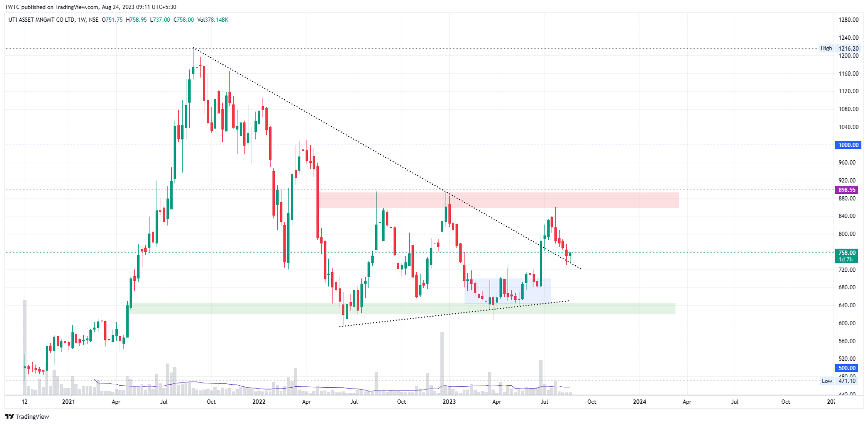
Task: Click the 800.00 price axis label
Action: pyautogui.click(x=847, y=234)
